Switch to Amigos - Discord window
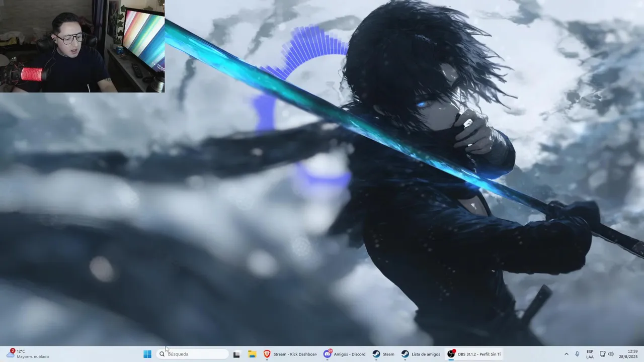 (345, 354)
